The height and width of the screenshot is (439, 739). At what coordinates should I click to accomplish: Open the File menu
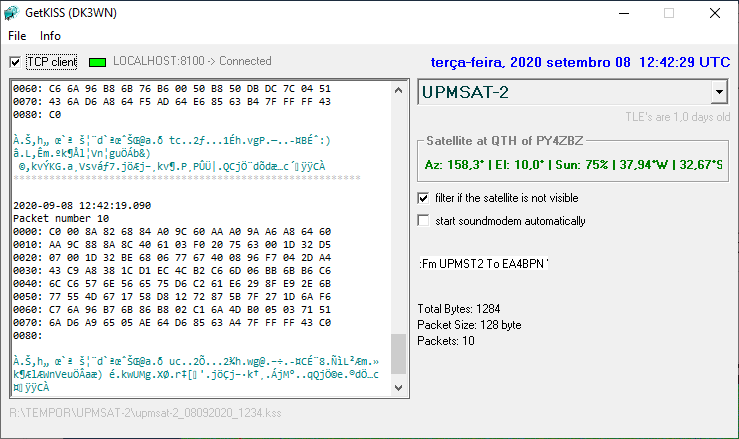click(x=17, y=36)
